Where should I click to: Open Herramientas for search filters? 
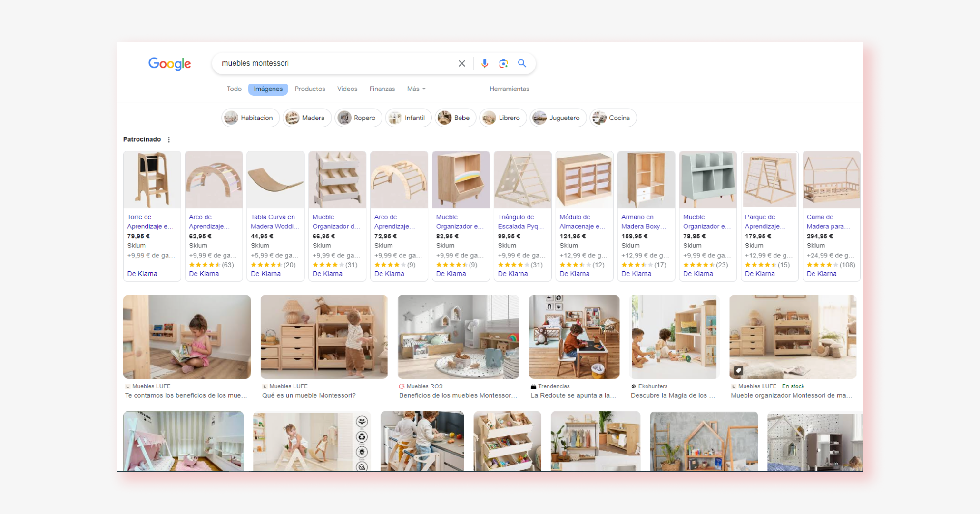509,89
